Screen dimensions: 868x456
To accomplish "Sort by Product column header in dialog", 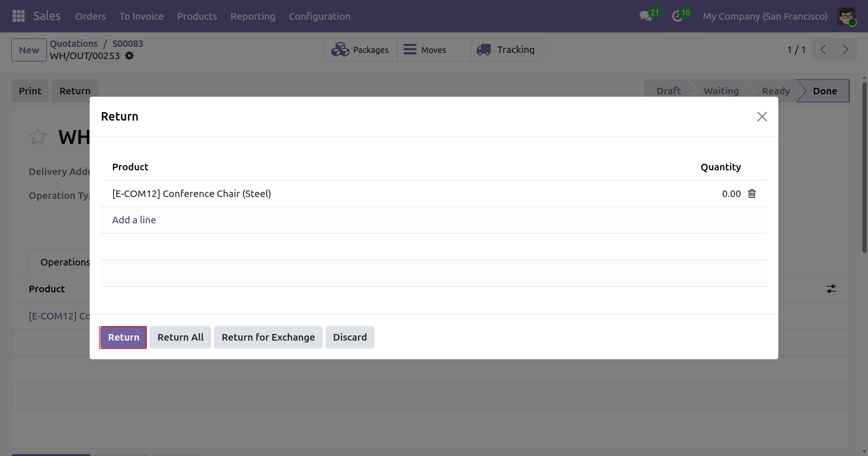I will coord(130,167).
